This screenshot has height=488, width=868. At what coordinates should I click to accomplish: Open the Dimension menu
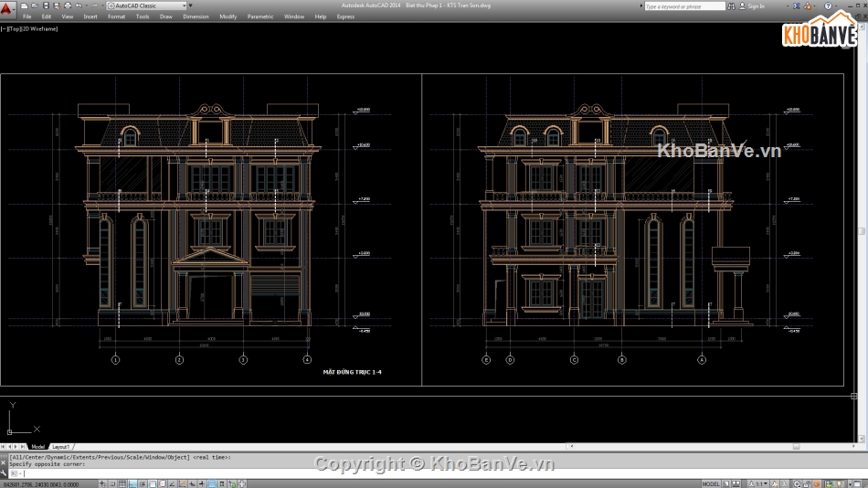(x=196, y=16)
